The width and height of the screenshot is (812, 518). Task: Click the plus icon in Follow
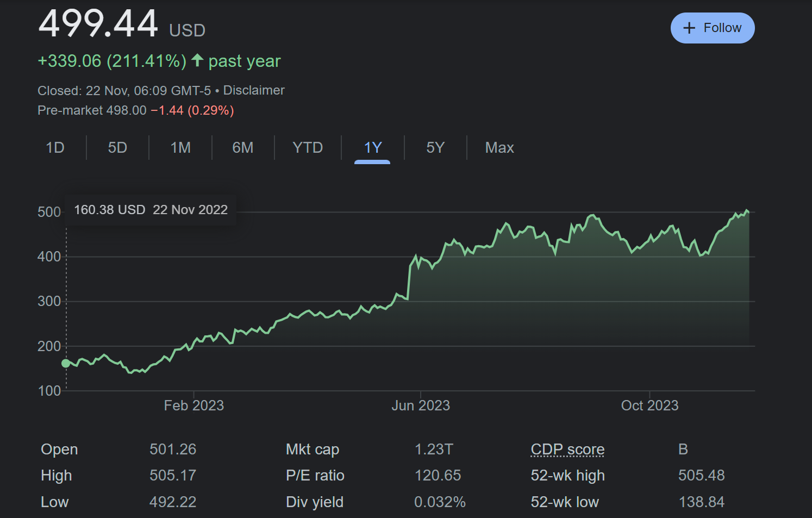tap(689, 28)
